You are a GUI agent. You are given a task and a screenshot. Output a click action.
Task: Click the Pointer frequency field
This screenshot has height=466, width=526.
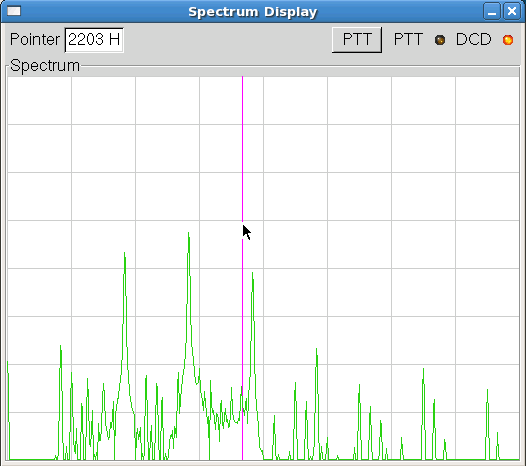[x=94, y=40]
